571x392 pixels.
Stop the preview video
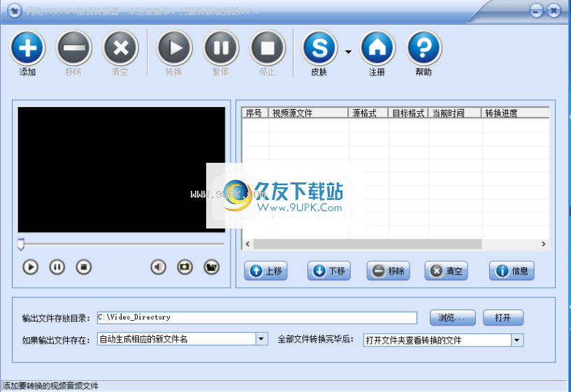84,267
